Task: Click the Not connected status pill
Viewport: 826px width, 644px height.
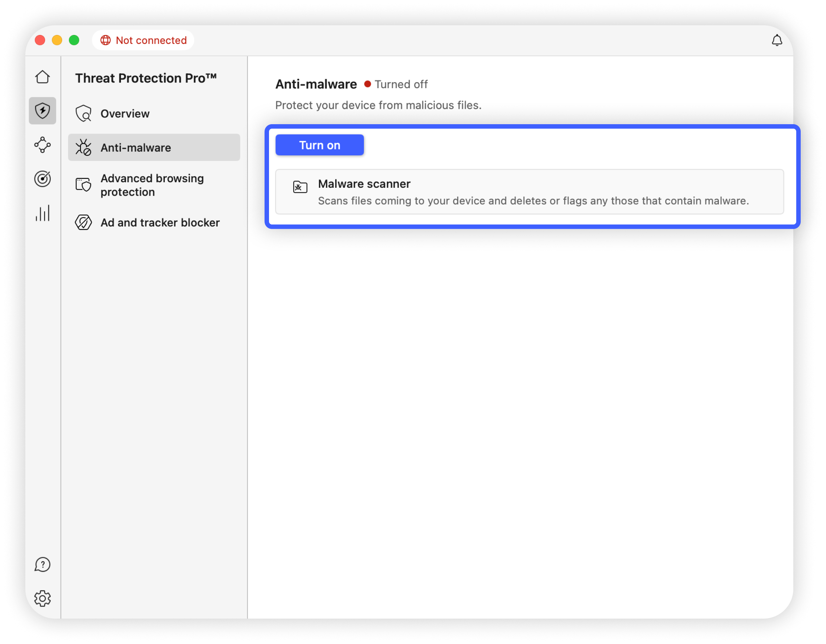Action: [x=143, y=40]
